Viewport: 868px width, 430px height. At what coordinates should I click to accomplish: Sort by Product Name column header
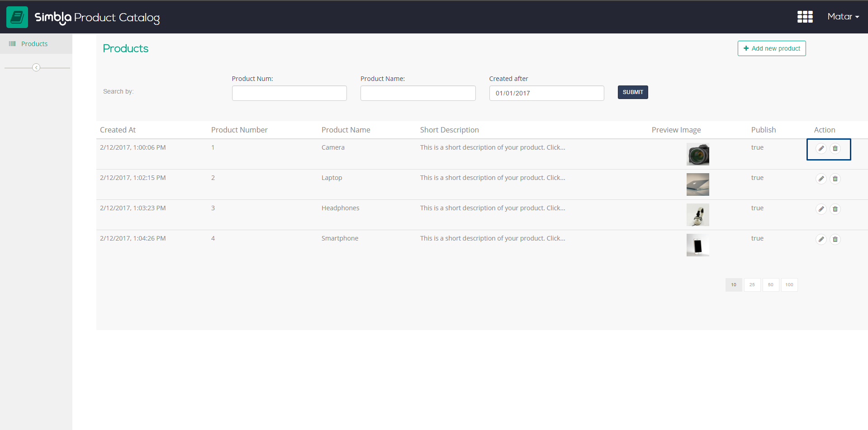click(346, 130)
